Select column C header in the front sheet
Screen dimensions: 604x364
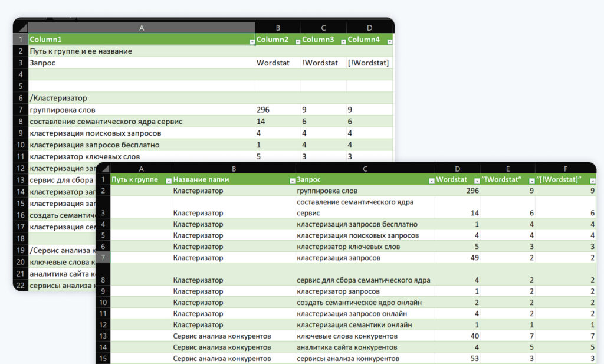tap(365, 169)
